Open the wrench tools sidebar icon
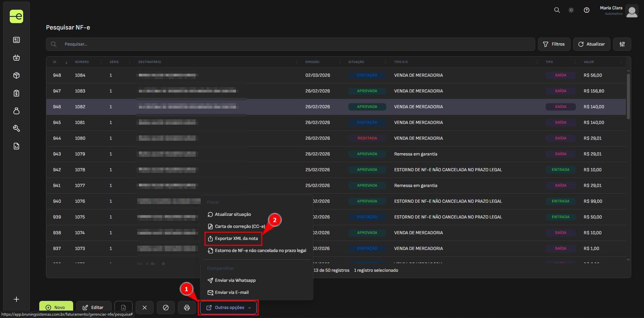The height and width of the screenshot is (318, 644). (16, 128)
